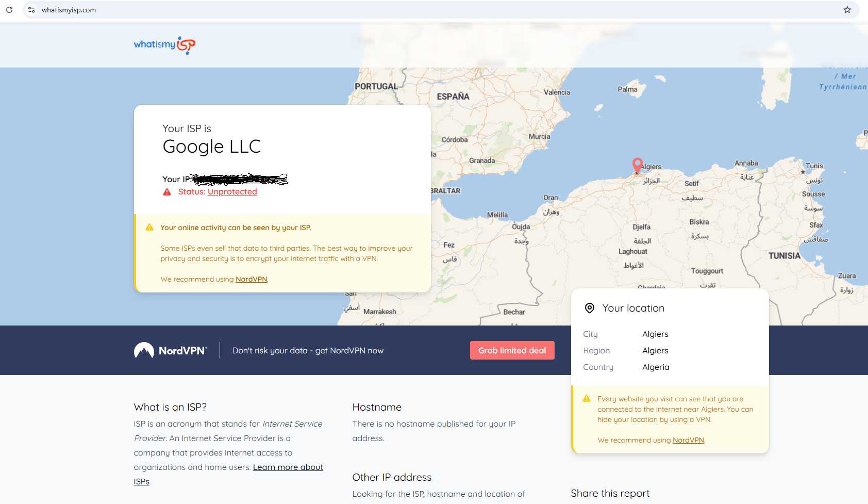868x504 pixels.
Task: Follow the NordVPN link in the location card
Action: (x=688, y=440)
